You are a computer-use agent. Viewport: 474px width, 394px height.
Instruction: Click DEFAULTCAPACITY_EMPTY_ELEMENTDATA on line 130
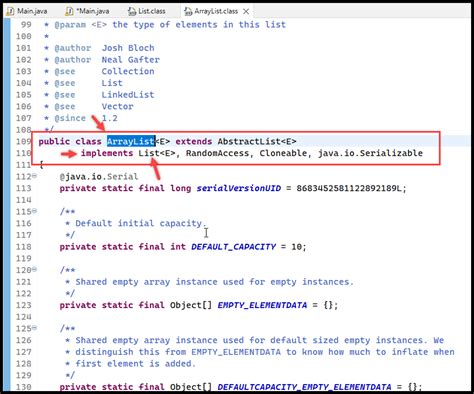click(304, 387)
